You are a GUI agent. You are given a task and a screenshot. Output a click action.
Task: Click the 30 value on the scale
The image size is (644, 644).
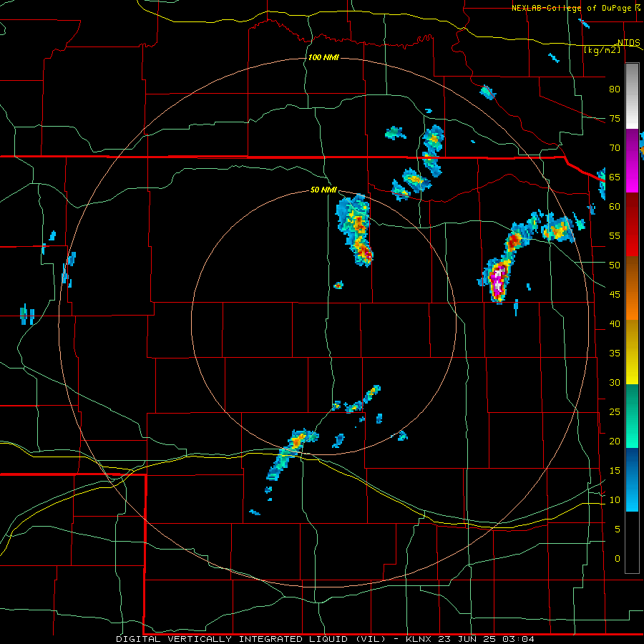pyautogui.click(x=615, y=383)
